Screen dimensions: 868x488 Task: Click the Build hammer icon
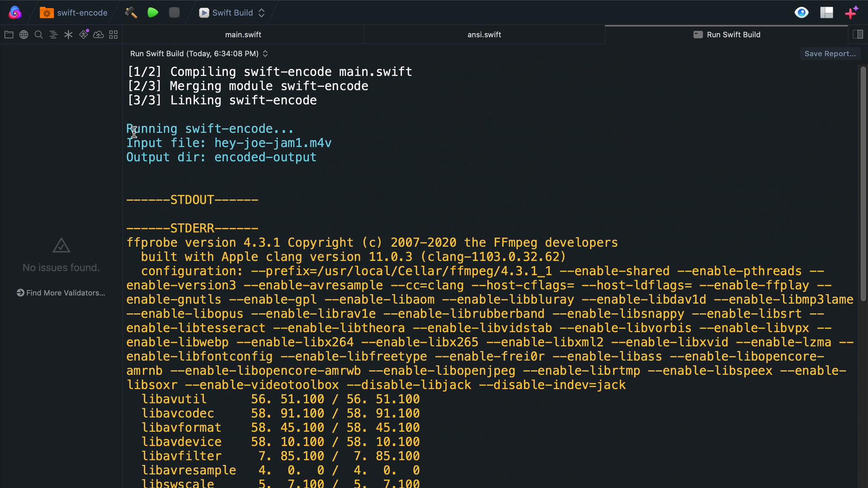click(x=131, y=13)
